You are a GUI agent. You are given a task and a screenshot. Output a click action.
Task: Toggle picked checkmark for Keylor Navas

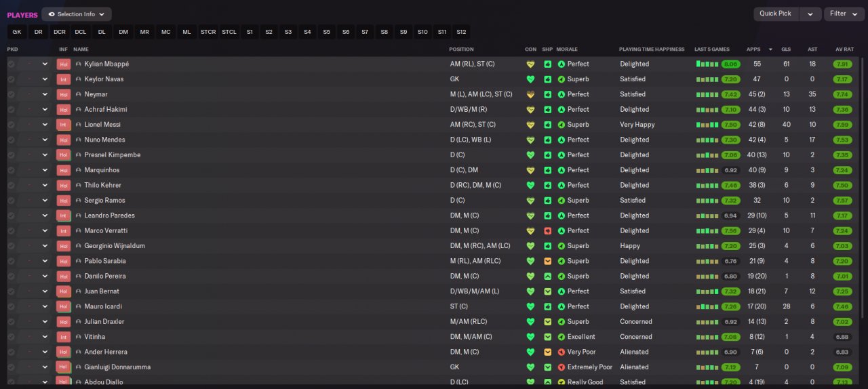click(11, 79)
